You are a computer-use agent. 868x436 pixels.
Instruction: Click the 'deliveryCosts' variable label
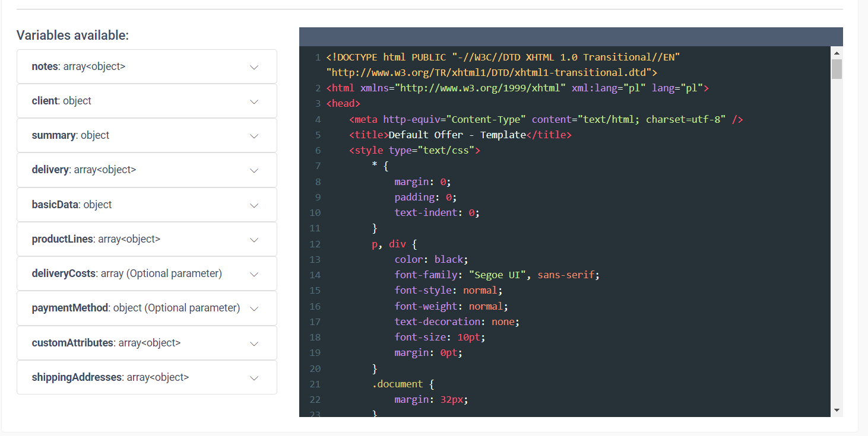pos(64,273)
